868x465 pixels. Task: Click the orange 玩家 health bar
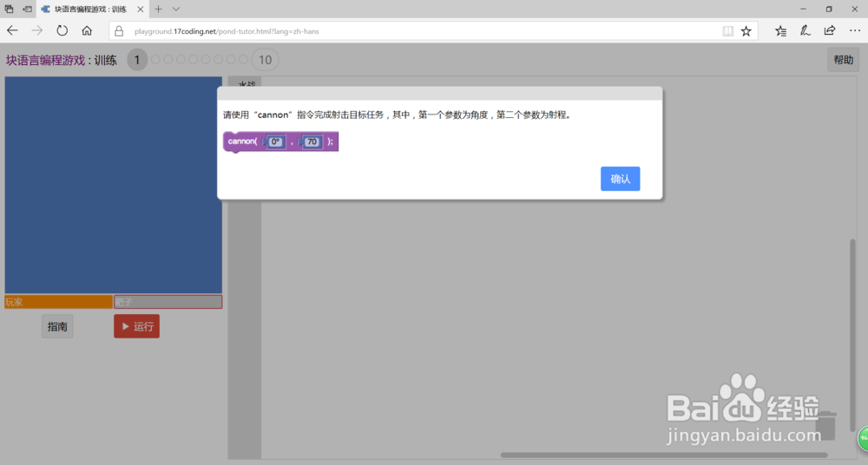coord(59,302)
